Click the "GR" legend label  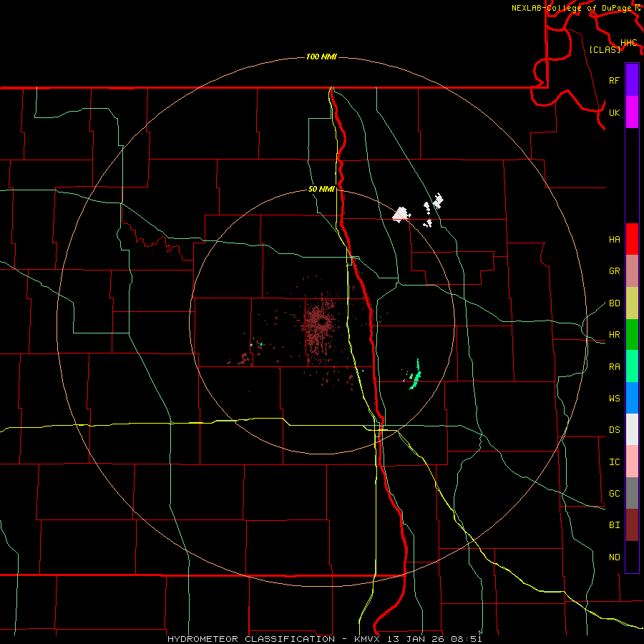click(x=614, y=271)
